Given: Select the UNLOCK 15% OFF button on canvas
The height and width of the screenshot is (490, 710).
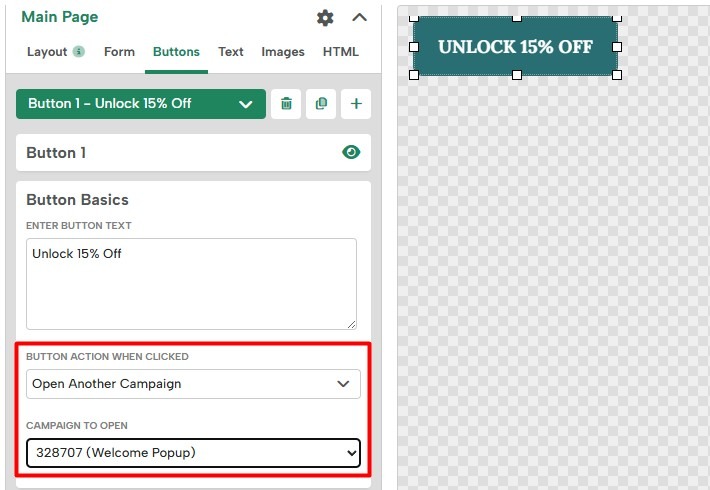Looking at the screenshot, I should [515, 46].
